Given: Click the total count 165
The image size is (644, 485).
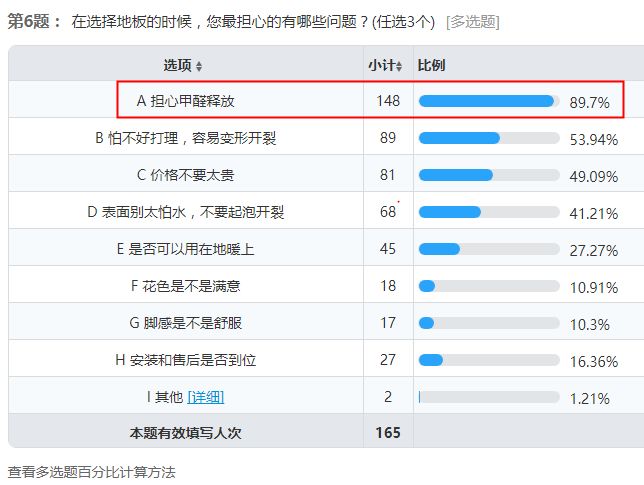Looking at the screenshot, I should point(388,432).
